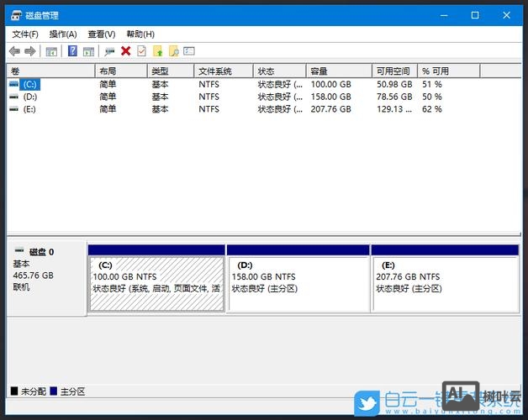Open the 操作(A) menu
528x420 pixels.
pyautogui.click(x=63, y=34)
